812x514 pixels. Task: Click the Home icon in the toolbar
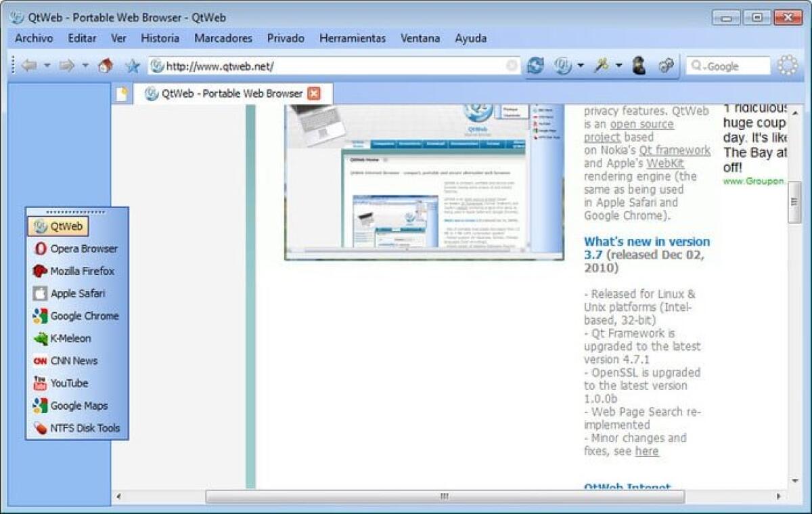coord(106,64)
